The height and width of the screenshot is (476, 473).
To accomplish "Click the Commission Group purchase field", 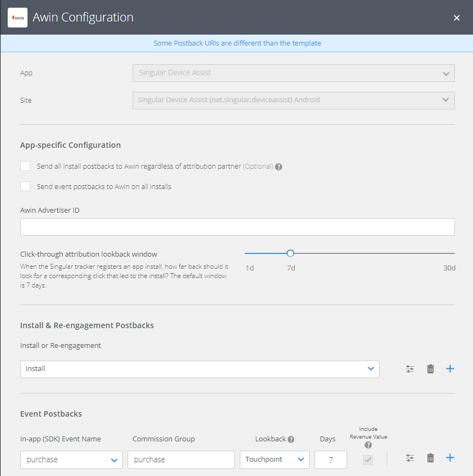I will coord(181,460).
